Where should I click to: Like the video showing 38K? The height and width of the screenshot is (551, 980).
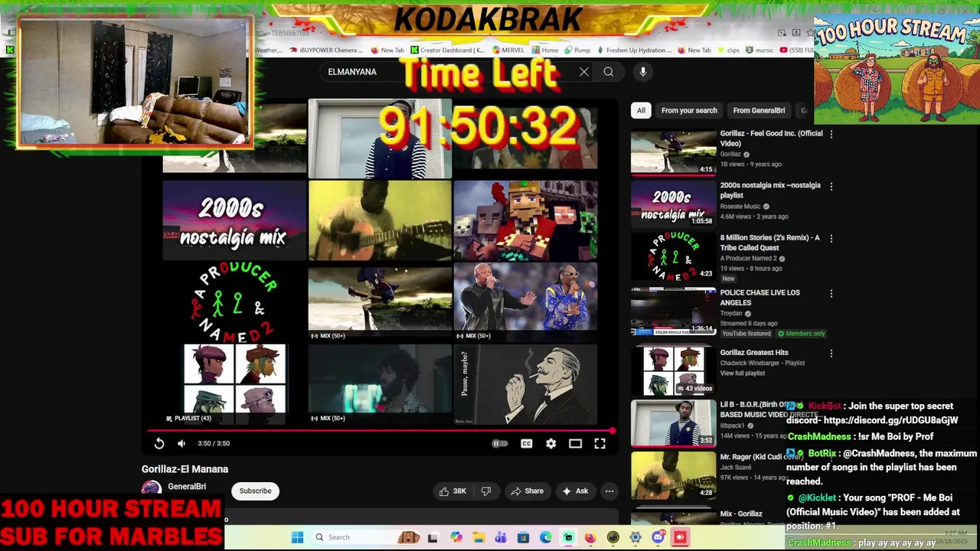click(x=452, y=491)
